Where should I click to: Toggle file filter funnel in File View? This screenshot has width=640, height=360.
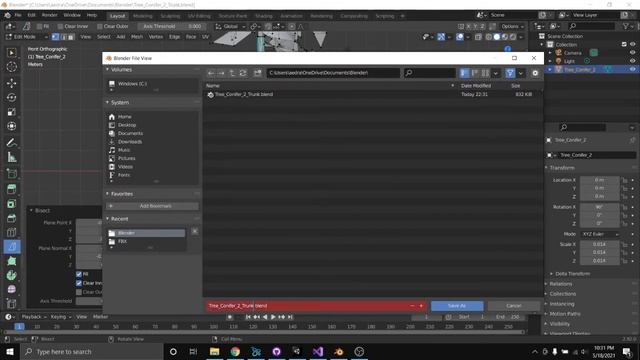click(x=510, y=73)
